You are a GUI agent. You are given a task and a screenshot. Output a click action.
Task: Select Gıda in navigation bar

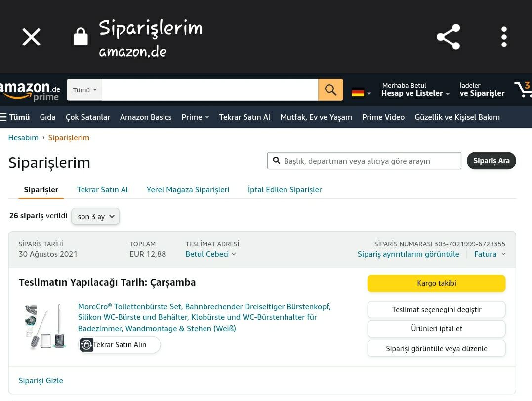coord(47,117)
